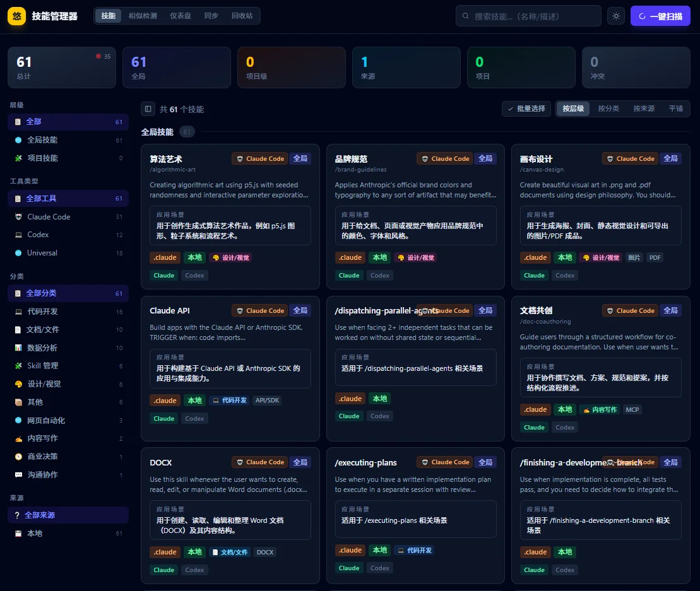Click the 一键扫描 scan button
Screen dimensions: 700x591
pos(660,16)
